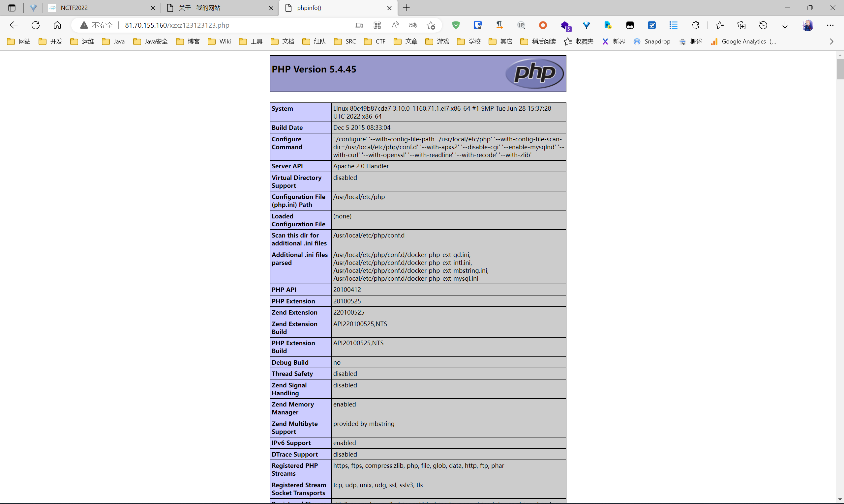Open the 开发 bookmarks folder
This screenshot has width=844, height=504.
coord(51,42)
